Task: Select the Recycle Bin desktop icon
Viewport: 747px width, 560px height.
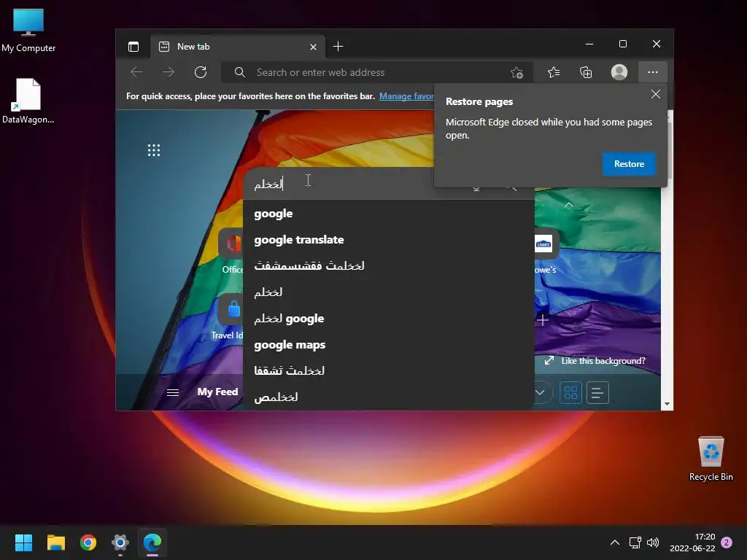Action: [x=711, y=458]
